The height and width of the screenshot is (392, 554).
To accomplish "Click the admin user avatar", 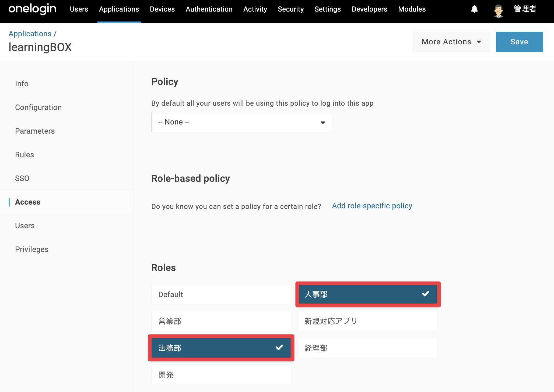I will [x=499, y=11].
